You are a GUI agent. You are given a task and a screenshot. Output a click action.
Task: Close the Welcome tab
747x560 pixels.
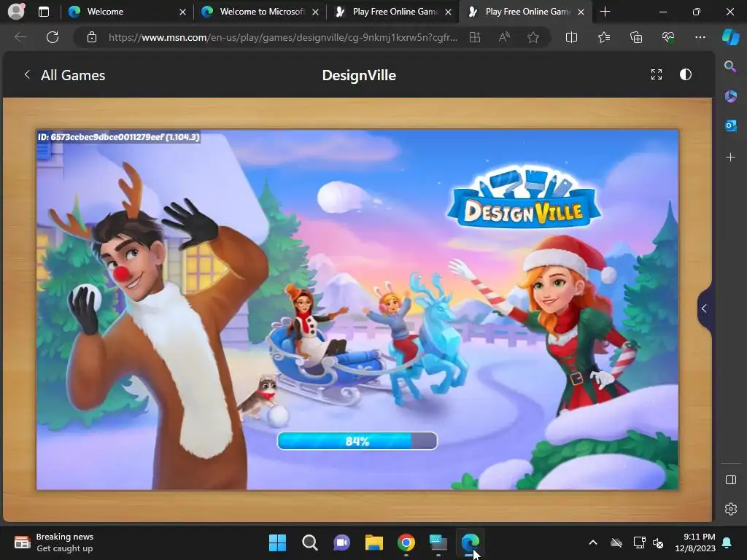point(182,12)
